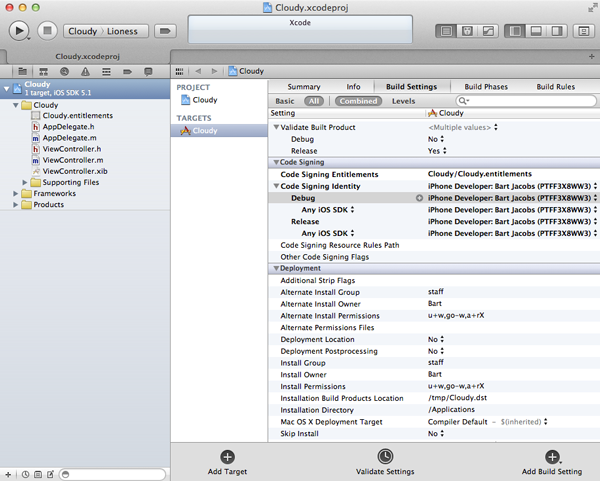Show Basic build settings
The width and height of the screenshot is (600, 481).
pos(285,101)
